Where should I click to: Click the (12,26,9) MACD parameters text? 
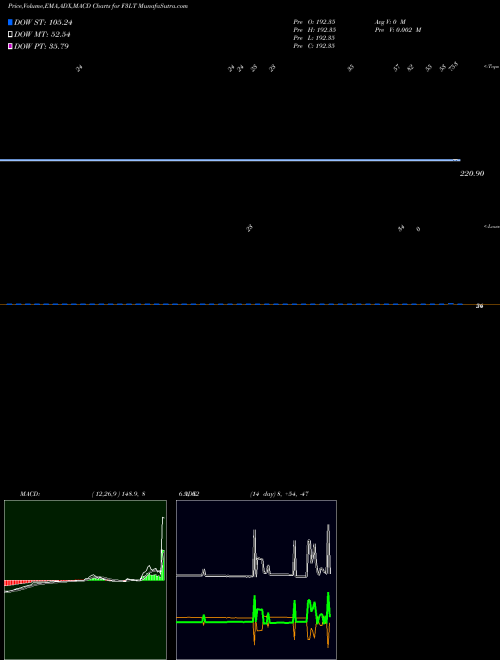click(118, 494)
